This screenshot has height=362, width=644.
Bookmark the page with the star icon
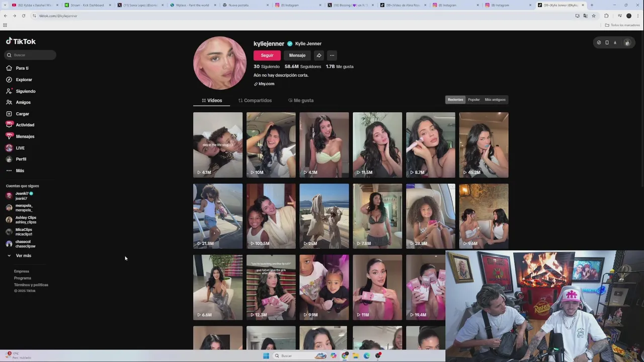[594, 16]
